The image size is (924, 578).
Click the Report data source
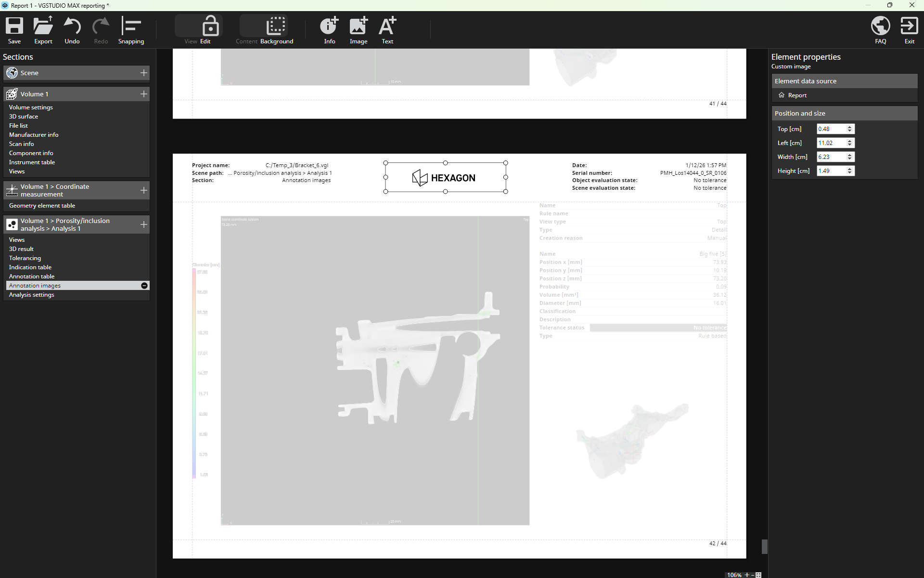[x=797, y=95]
